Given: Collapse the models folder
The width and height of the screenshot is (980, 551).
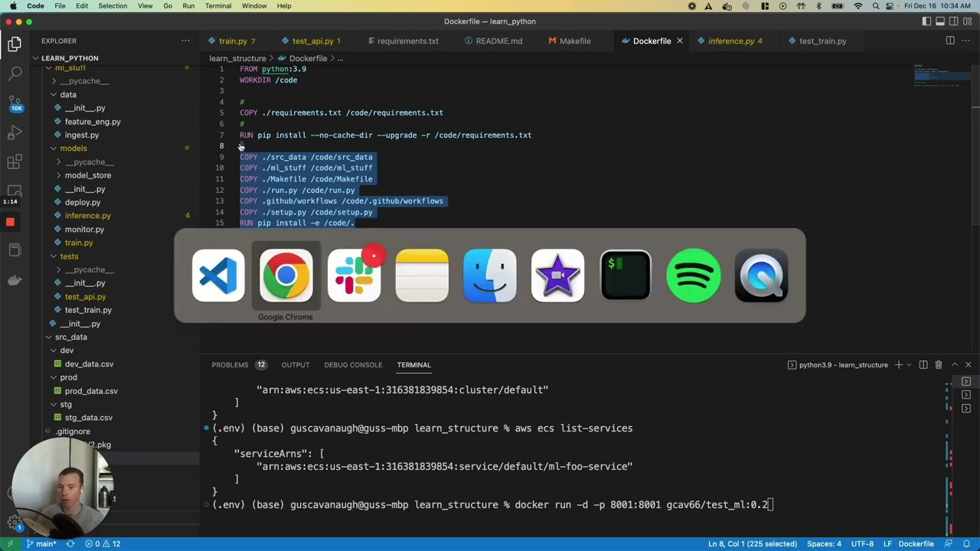Looking at the screenshot, I should [73, 148].
